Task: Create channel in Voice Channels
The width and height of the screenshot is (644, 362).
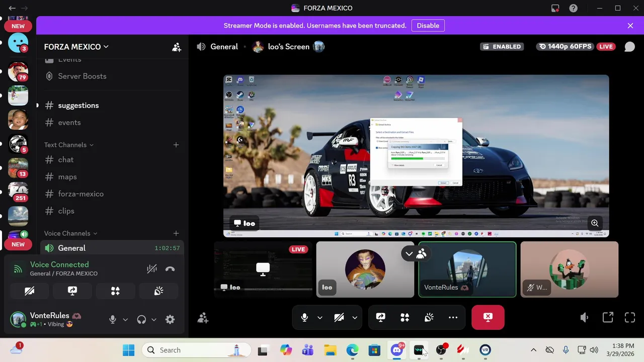Action: point(176,233)
